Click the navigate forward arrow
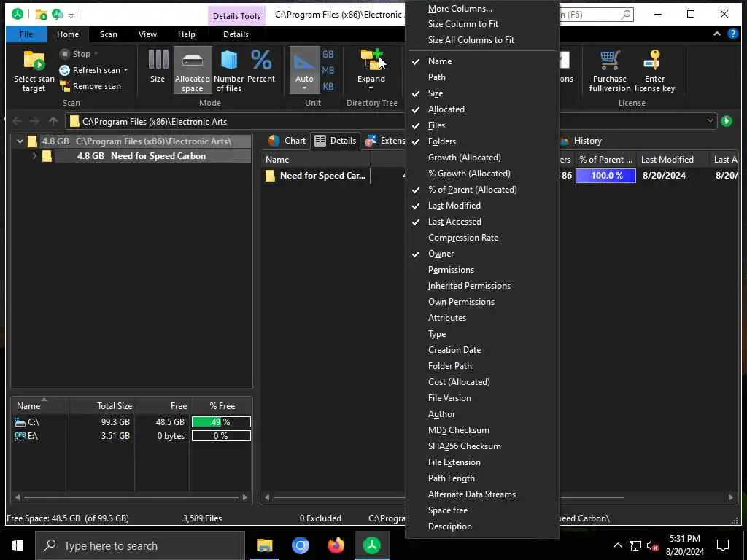This screenshot has height=560, width=747. pos(35,122)
